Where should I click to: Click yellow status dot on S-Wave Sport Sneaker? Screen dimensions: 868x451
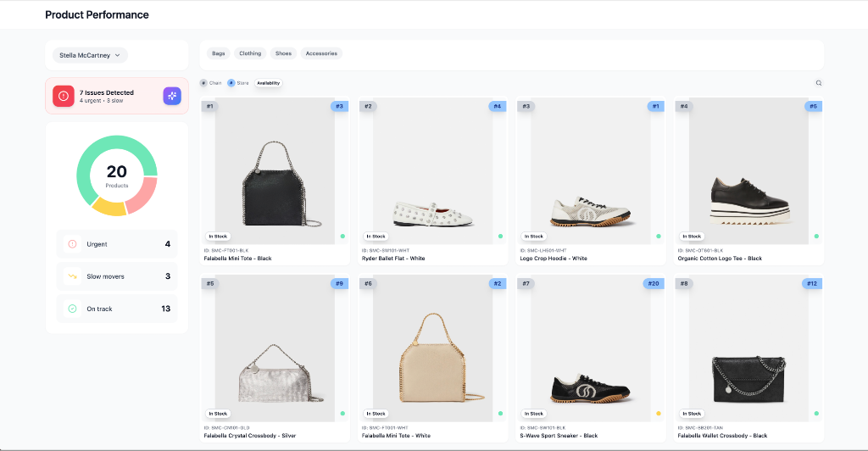659,414
